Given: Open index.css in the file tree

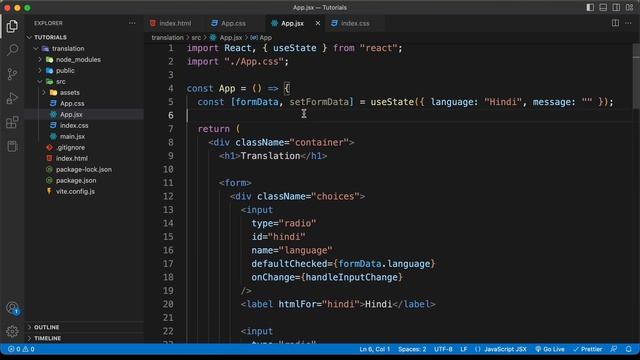Looking at the screenshot, I should (84, 125).
